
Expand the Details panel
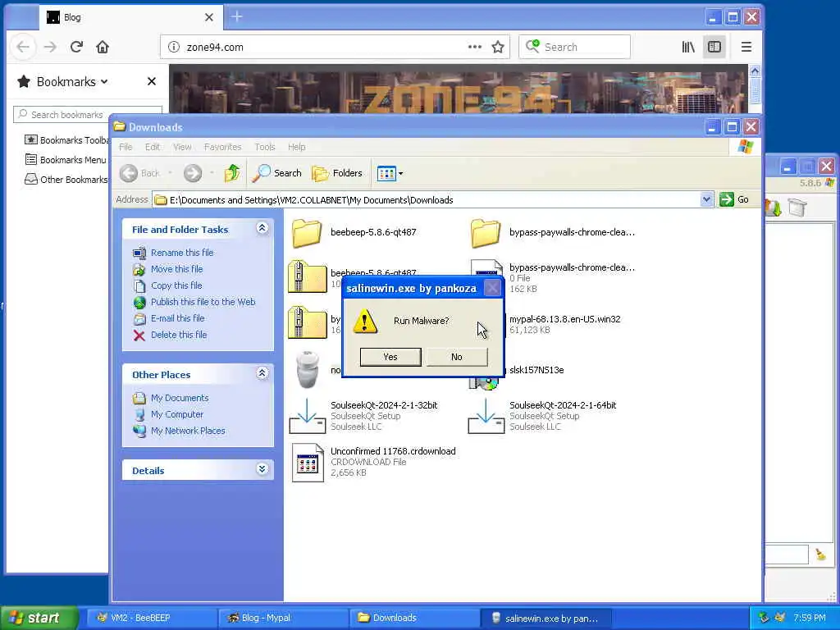click(262, 469)
